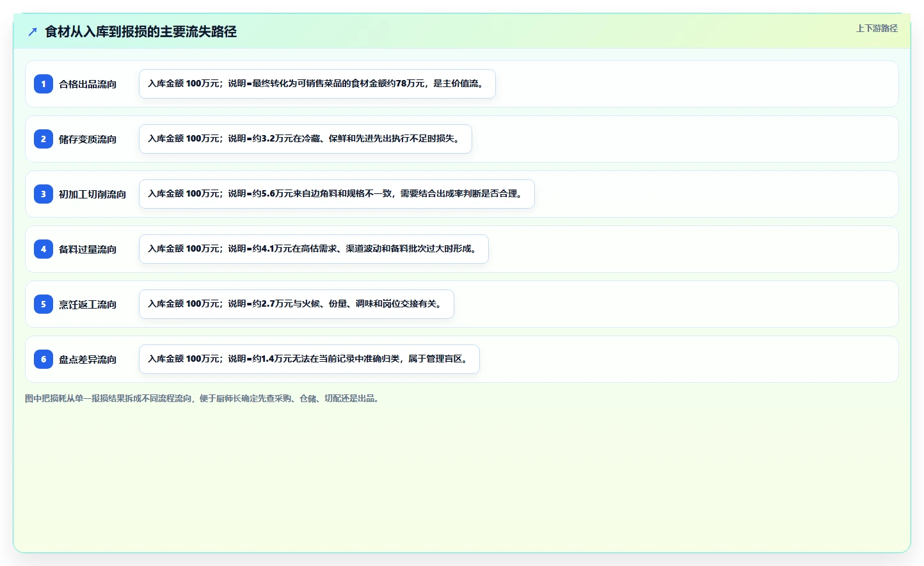Open the note mentioning 78万元 主价值流
The height and width of the screenshot is (566, 924).
317,84
